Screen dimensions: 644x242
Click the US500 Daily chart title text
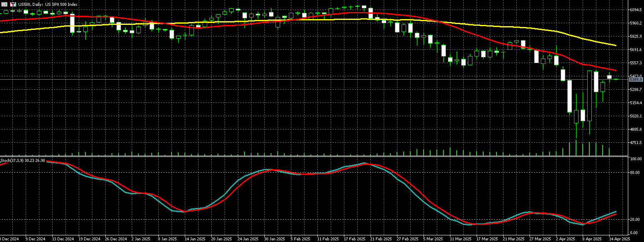pos(45,4)
